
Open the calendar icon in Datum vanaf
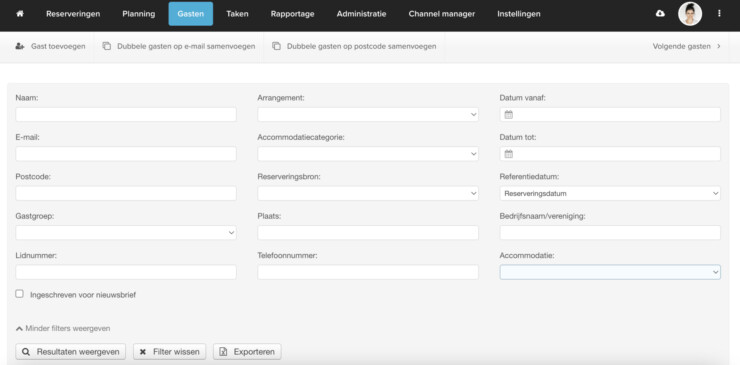[508, 114]
